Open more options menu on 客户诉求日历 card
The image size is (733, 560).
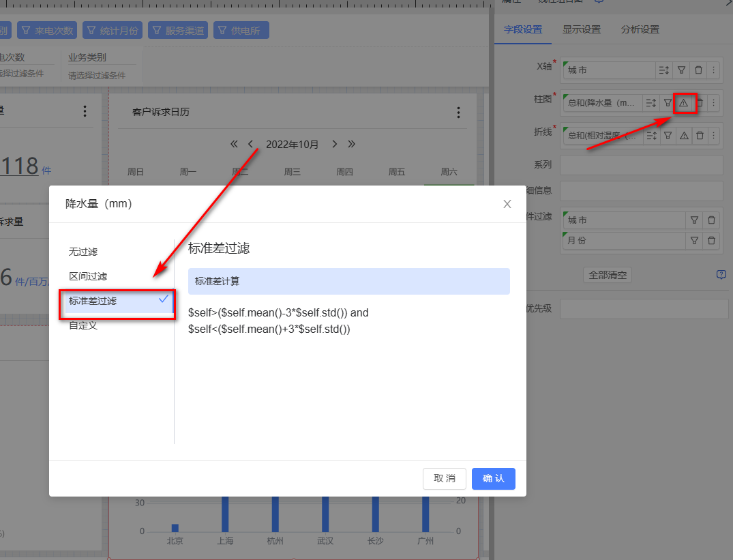(x=458, y=113)
